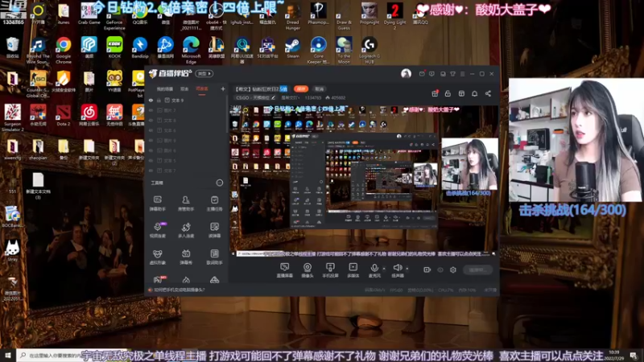Open streaming settings gear icon
The height and width of the screenshot is (362, 644).
coord(453,269)
